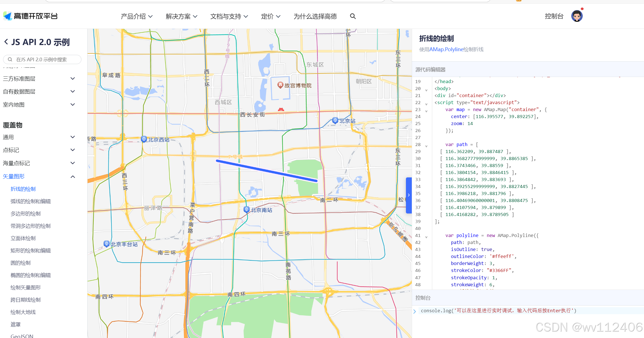Click the JS API example search field
This screenshot has height=338, width=644.
[42, 59]
